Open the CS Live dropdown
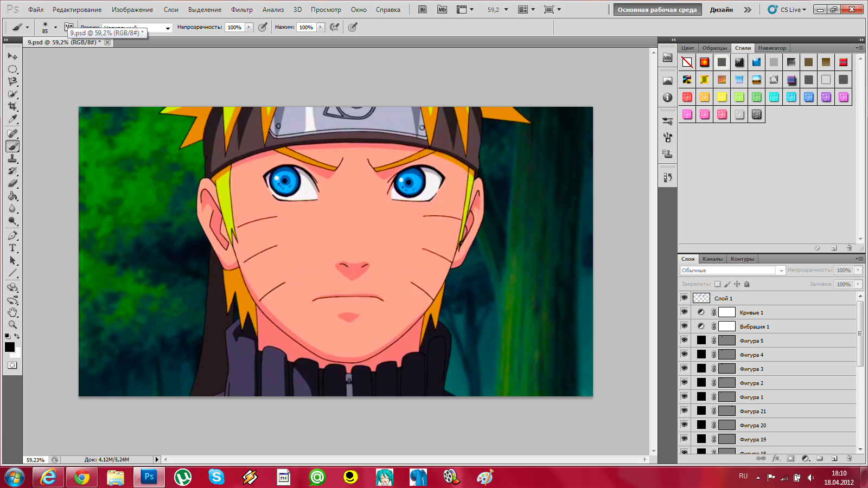 787,10
